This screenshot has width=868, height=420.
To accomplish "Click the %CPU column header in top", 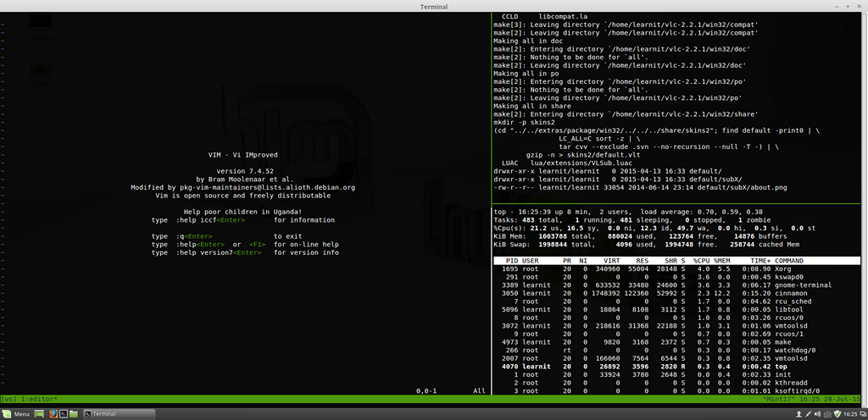I will click(x=701, y=260).
